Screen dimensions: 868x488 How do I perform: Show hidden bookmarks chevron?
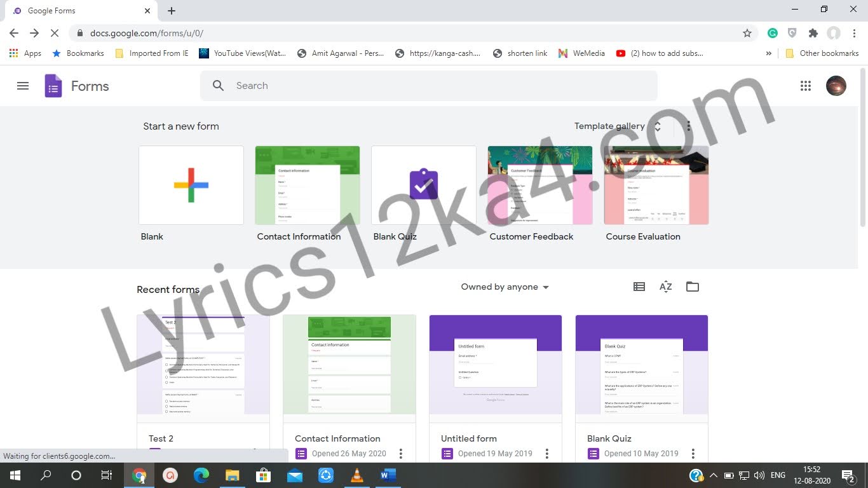tap(769, 53)
